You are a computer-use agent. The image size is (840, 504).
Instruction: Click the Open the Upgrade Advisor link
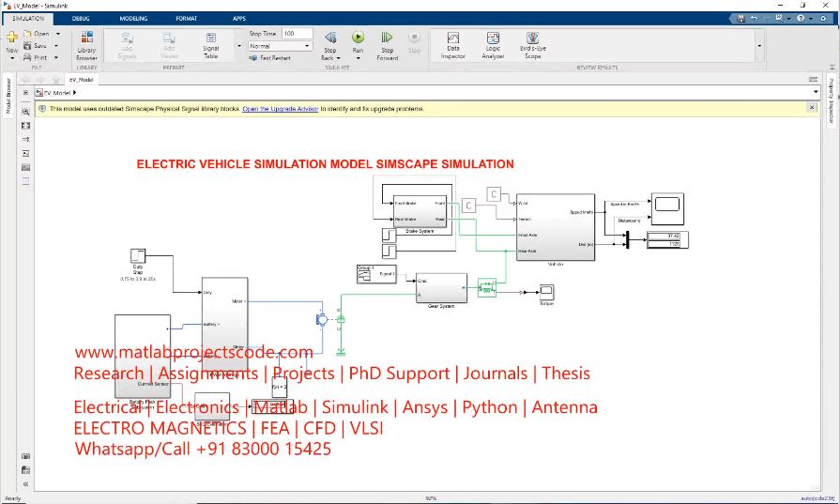point(280,109)
